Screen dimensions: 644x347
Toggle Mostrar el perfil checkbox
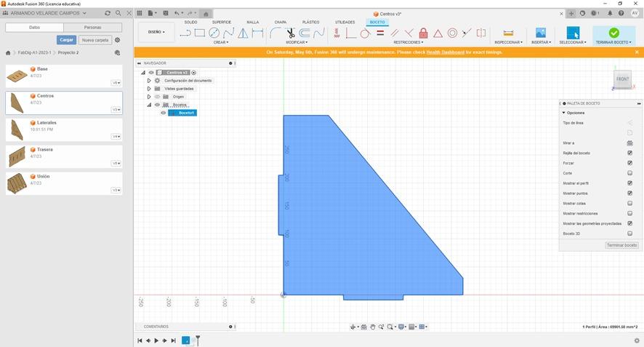[629, 183]
